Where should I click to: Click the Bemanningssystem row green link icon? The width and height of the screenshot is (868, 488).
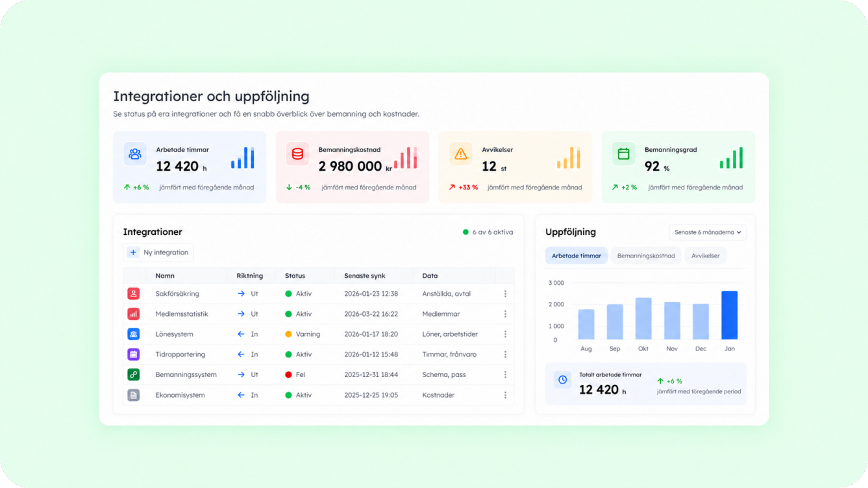(x=133, y=374)
